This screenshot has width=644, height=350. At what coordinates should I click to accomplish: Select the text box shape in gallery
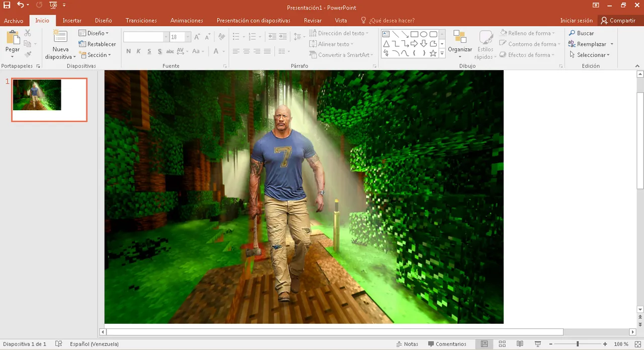[x=386, y=34]
